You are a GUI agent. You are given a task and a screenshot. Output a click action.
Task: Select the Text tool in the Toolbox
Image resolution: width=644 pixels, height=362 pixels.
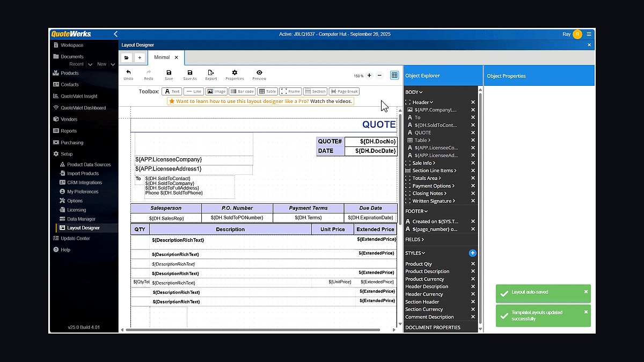172,91
